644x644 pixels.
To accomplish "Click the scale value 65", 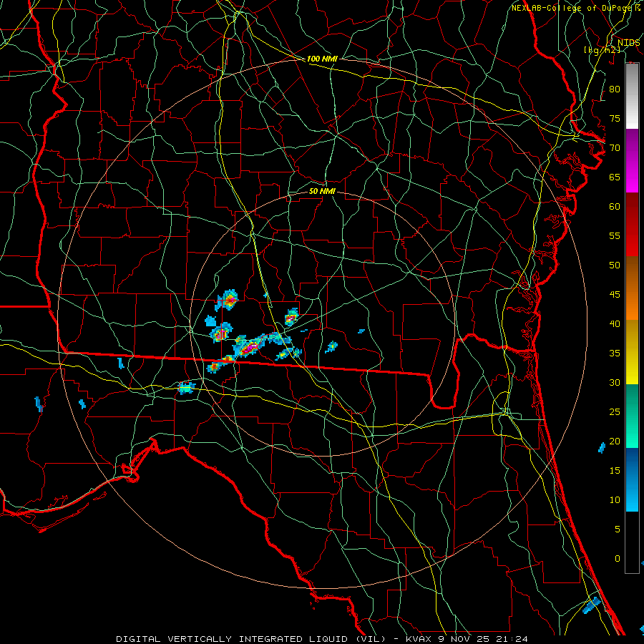I will [615, 177].
